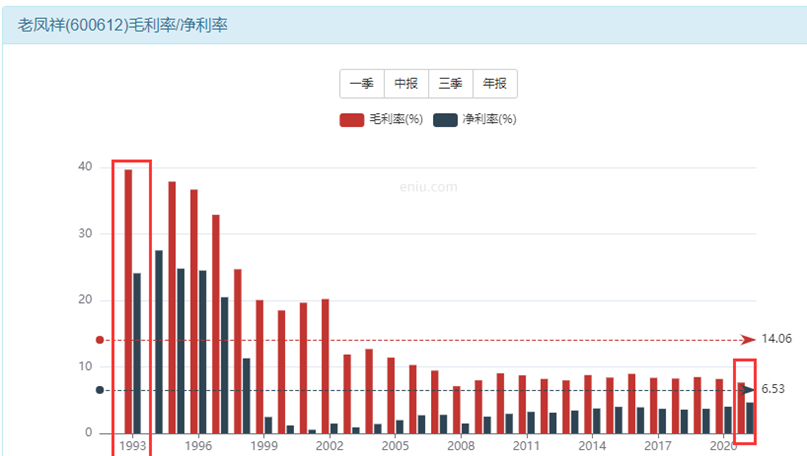
Task: Click the 2005 x-axis year label
Action: [395, 446]
